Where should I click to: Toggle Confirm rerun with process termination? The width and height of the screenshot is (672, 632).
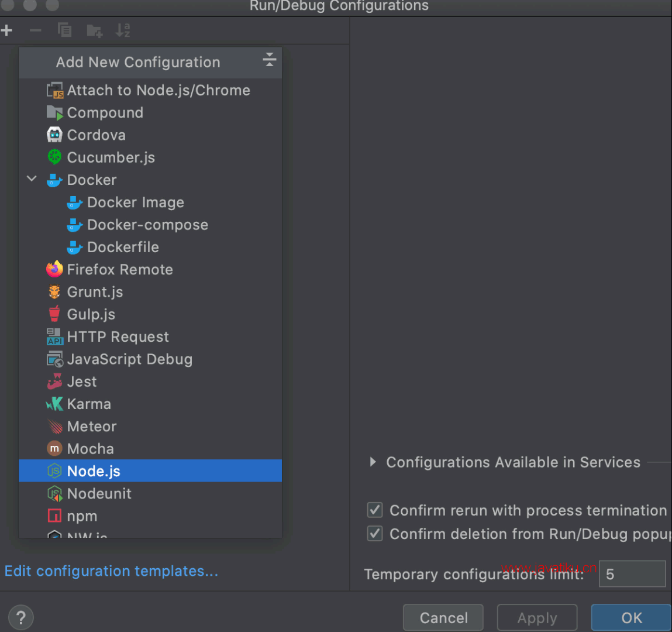click(374, 510)
